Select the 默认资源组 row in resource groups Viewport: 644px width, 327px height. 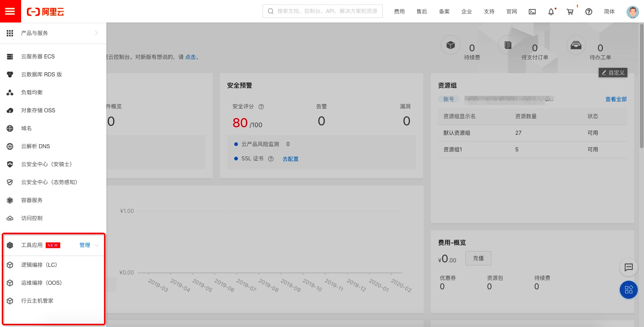pos(532,133)
